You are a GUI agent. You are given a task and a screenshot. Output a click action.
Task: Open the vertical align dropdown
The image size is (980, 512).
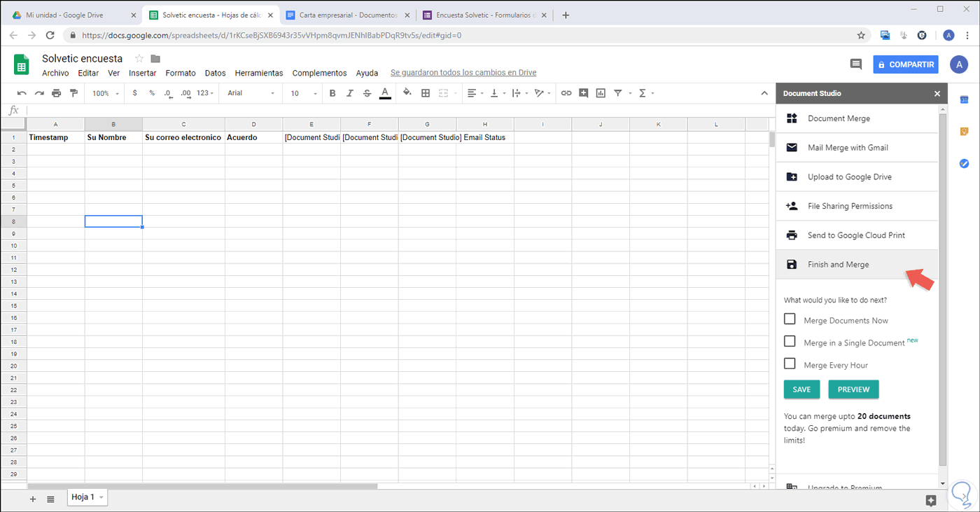[x=498, y=93]
